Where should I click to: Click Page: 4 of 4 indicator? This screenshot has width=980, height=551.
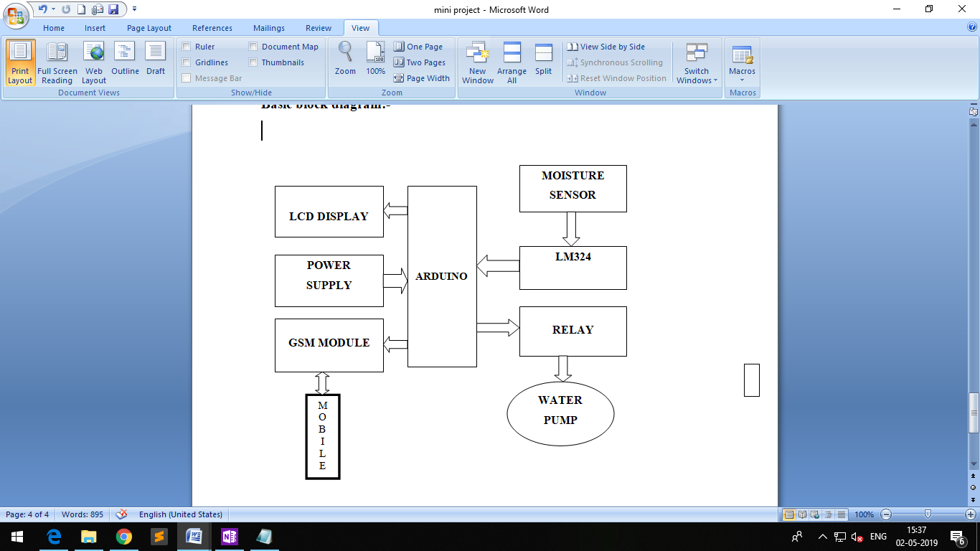coord(27,514)
